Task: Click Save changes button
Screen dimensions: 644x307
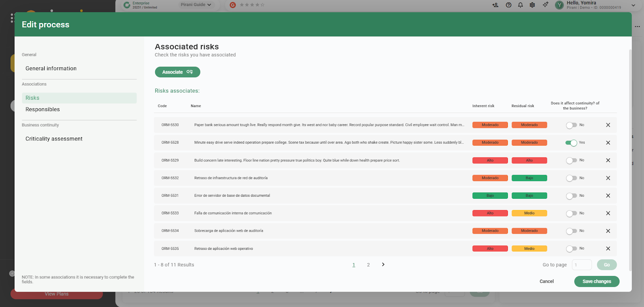Action: pos(597,281)
